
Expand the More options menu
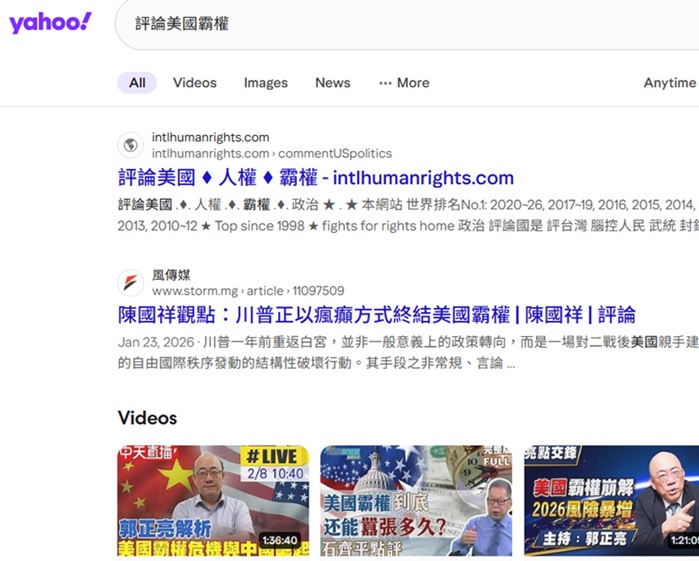pyautogui.click(x=404, y=83)
